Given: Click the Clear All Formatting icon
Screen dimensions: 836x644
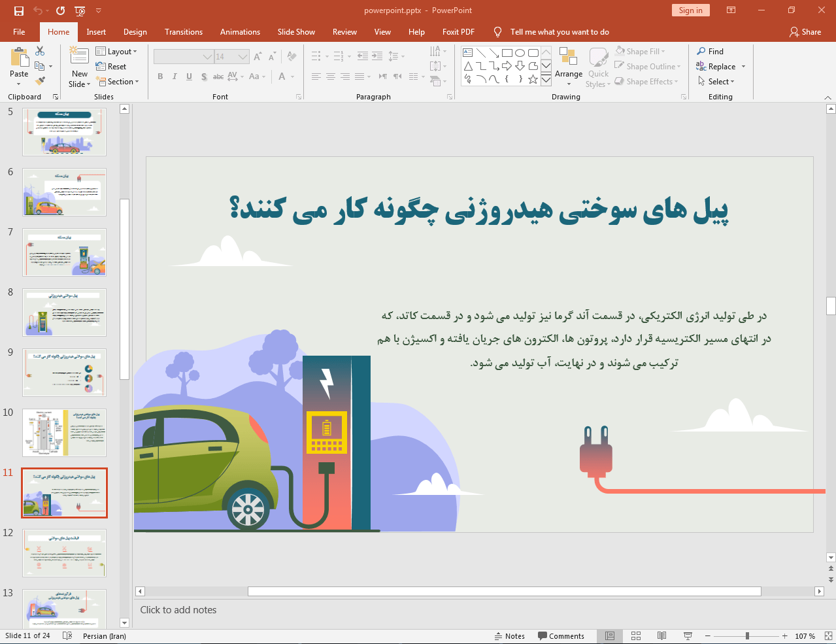Looking at the screenshot, I should pos(292,57).
